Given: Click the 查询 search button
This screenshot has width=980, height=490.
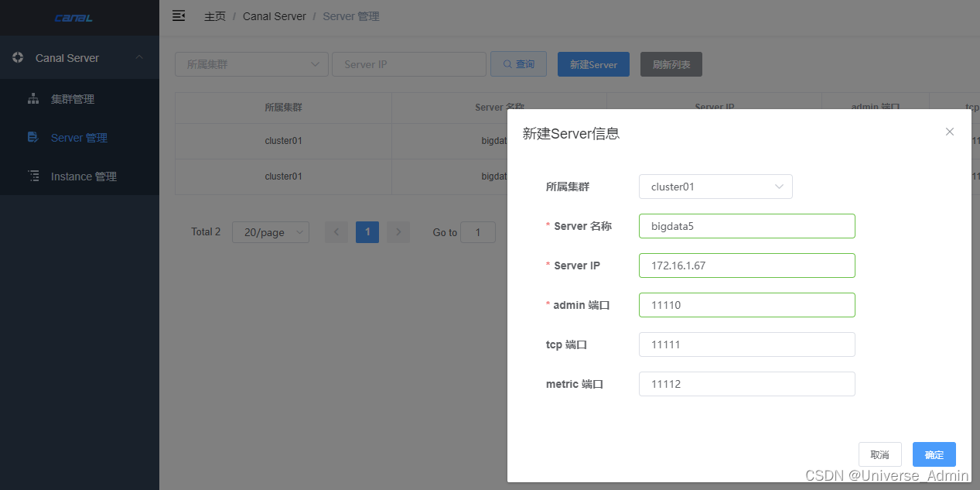Looking at the screenshot, I should click(518, 64).
